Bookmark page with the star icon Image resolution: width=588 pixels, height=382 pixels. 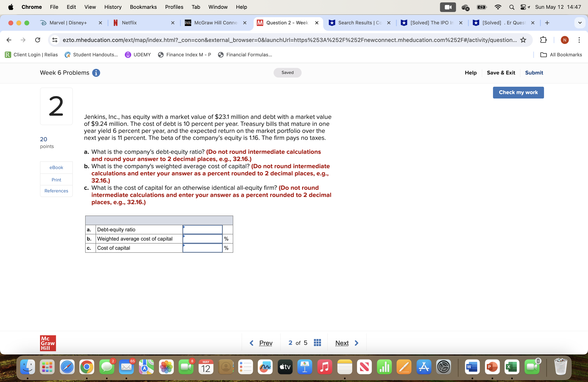pos(523,40)
